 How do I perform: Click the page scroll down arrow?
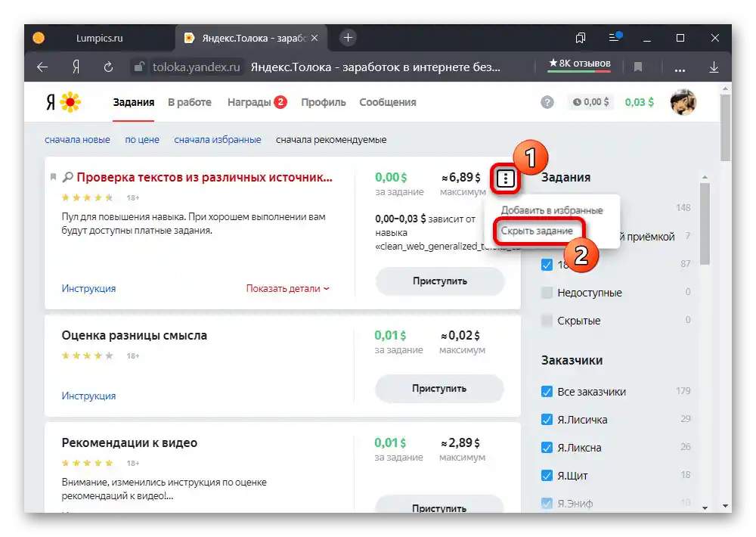(x=725, y=506)
